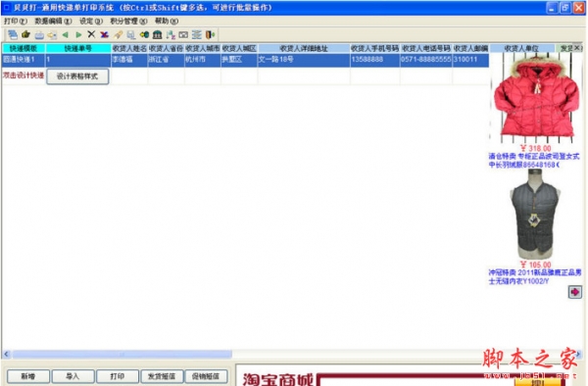588x386 pixels.
Task: Click the ¥105.00 price text
Action: [535, 265]
